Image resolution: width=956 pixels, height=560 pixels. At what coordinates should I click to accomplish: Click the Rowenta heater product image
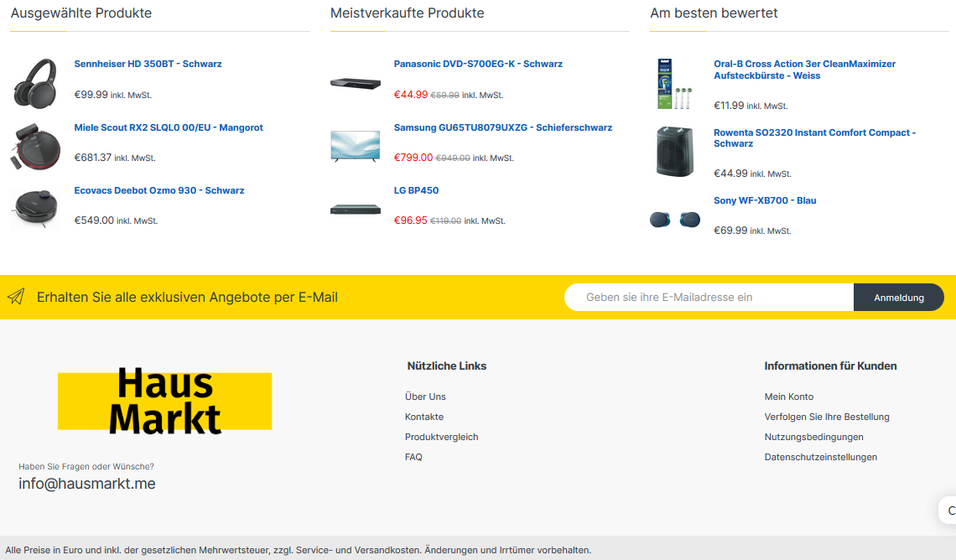(x=675, y=151)
